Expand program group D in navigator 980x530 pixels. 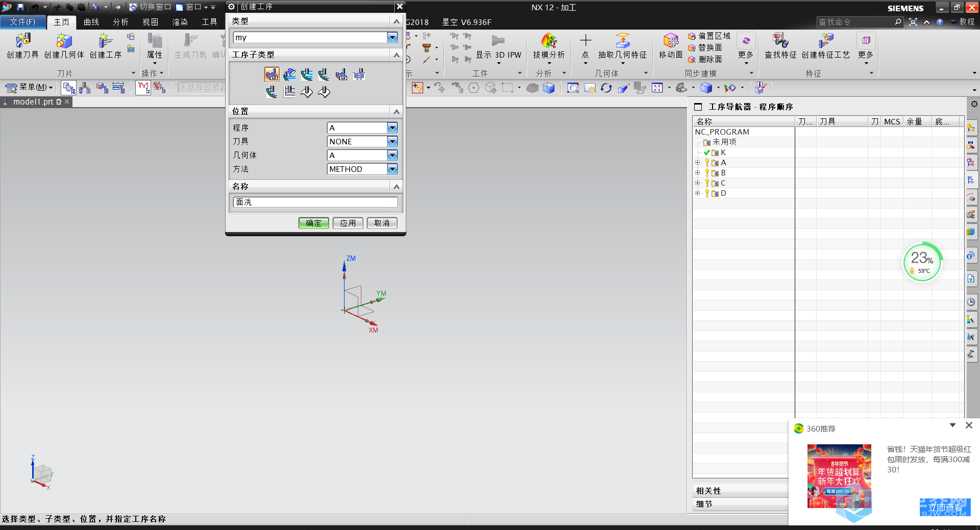tap(697, 193)
